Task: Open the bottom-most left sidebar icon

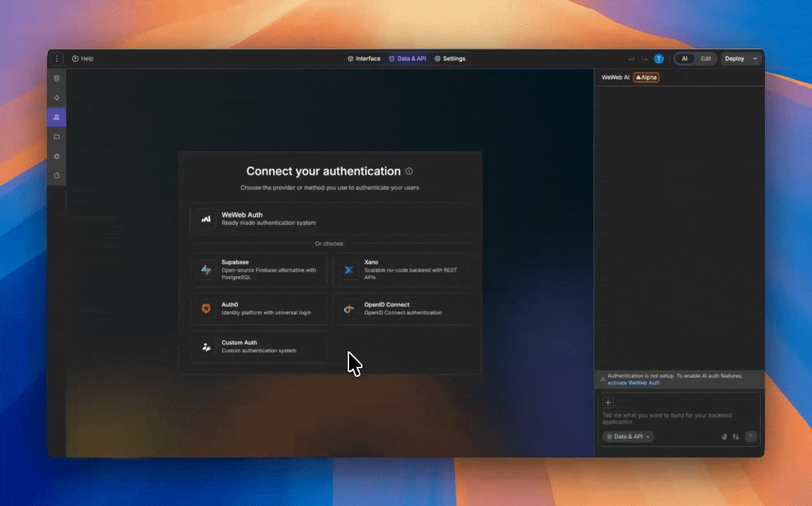Action: point(56,176)
